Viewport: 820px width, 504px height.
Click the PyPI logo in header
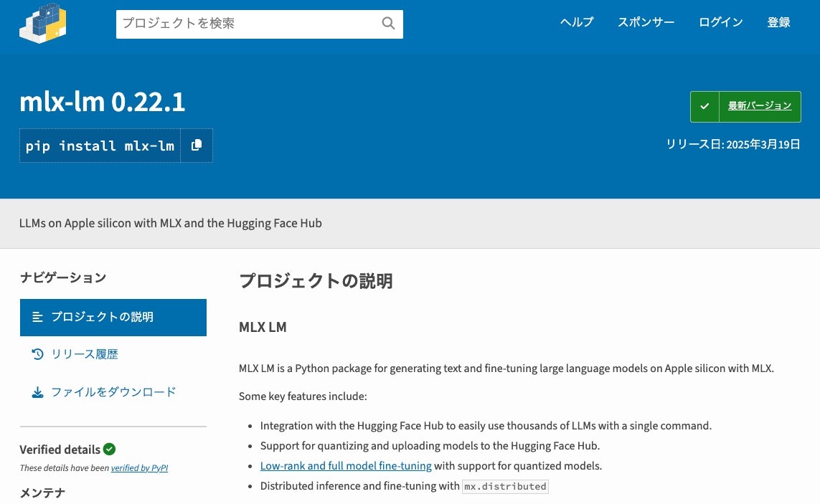click(x=43, y=23)
